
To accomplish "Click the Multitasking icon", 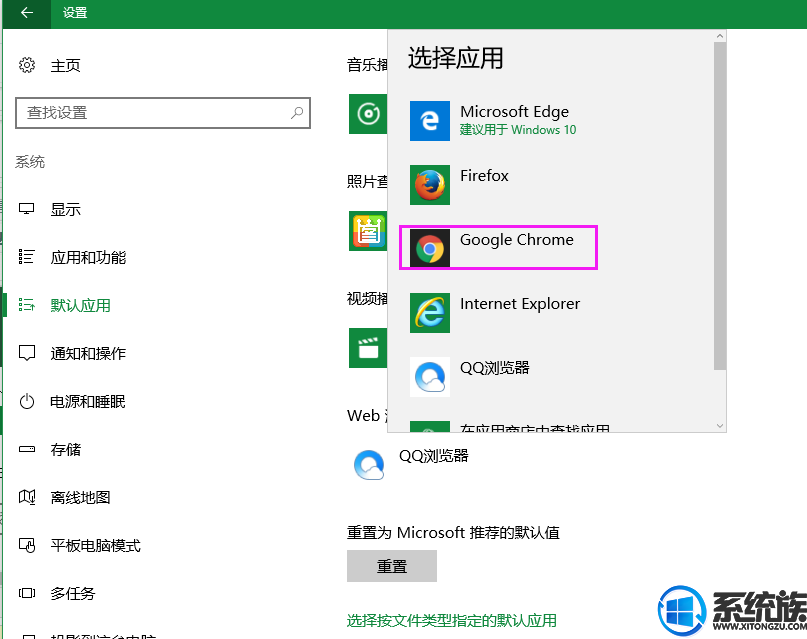I will pos(27,593).
